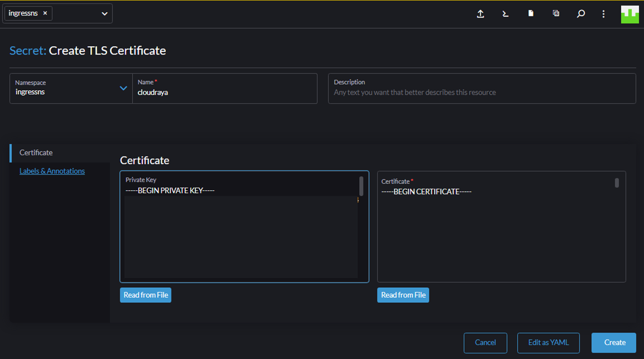
Task: Click the Cancel button
Action: point(485,342)
